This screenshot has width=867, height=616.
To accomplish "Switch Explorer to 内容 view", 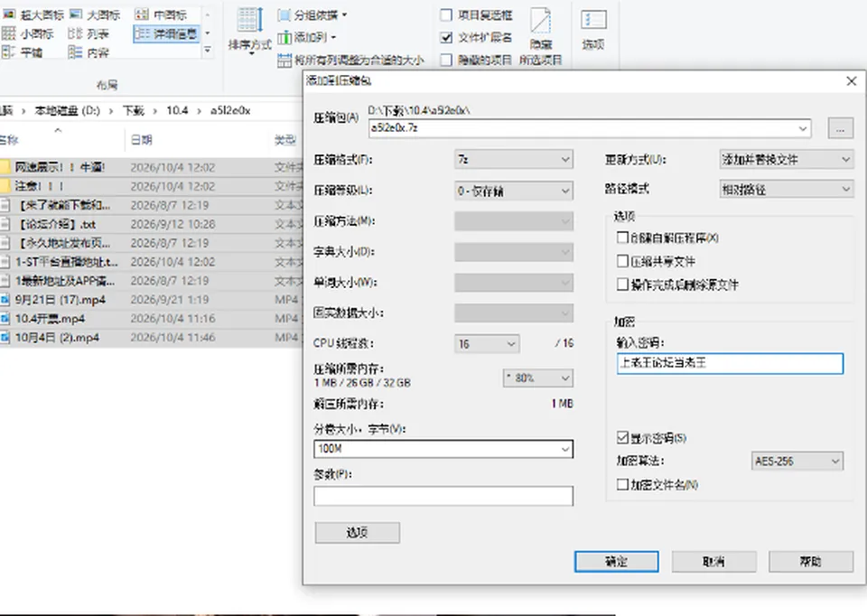I will (x=89, y=52).
